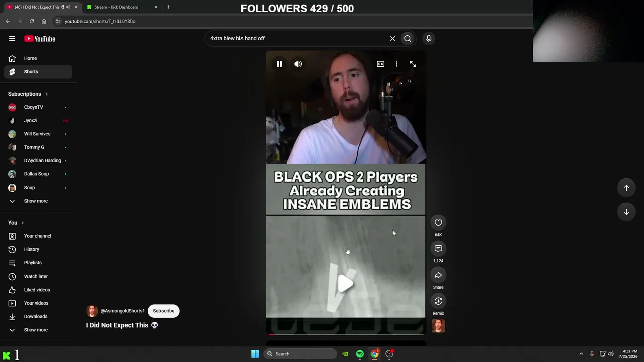Run search with magnifier button
The image size is (644, 362).
click(x=408, y=38)
